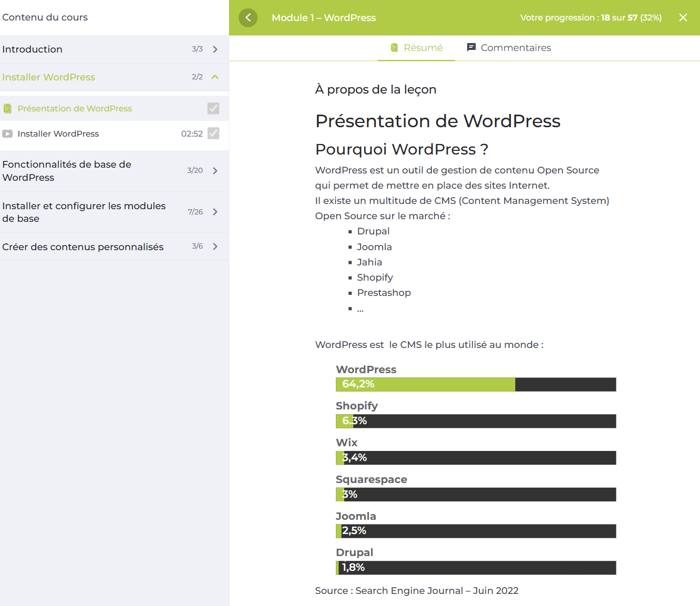Image resolution: width=700 pixels, height=606 pixels.
Task: Click the Jahia list item
Action: [369, 262]
